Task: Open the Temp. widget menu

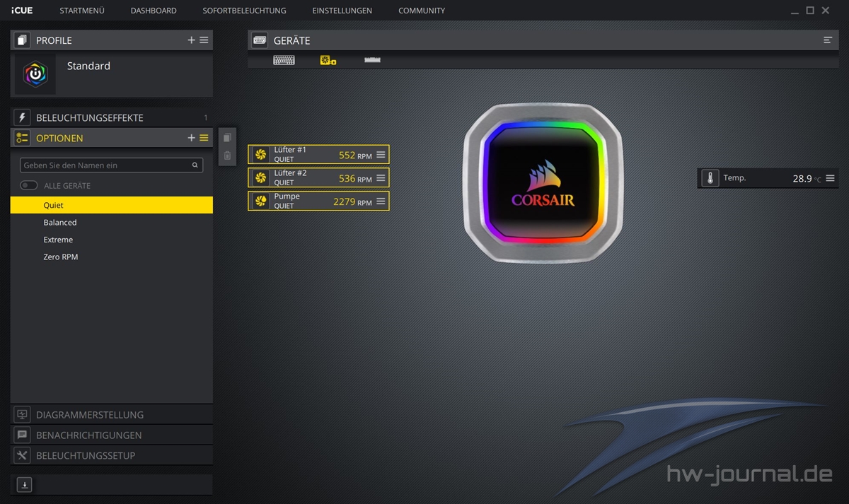Action: pyautogui.click(x=831, y=179)
